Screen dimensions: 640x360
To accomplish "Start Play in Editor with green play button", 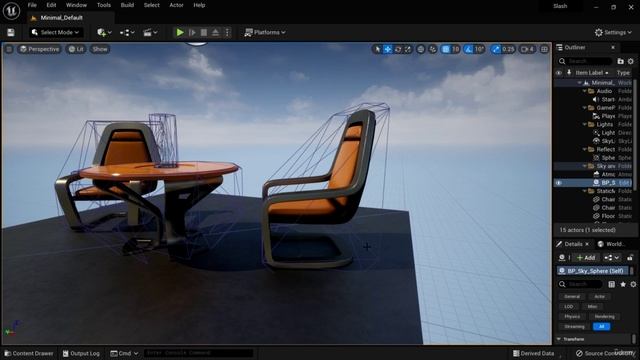I will click(x=180, y=32).
